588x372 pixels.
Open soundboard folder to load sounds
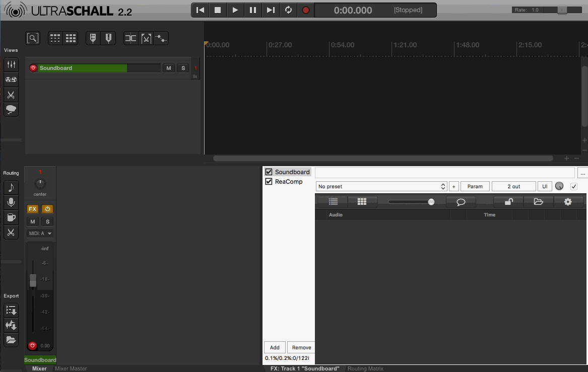(x=539, y=201)
